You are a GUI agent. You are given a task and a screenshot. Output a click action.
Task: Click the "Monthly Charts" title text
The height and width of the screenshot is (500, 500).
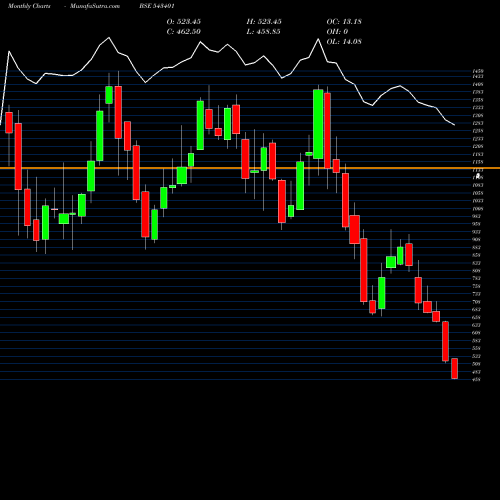pos(29,6)
